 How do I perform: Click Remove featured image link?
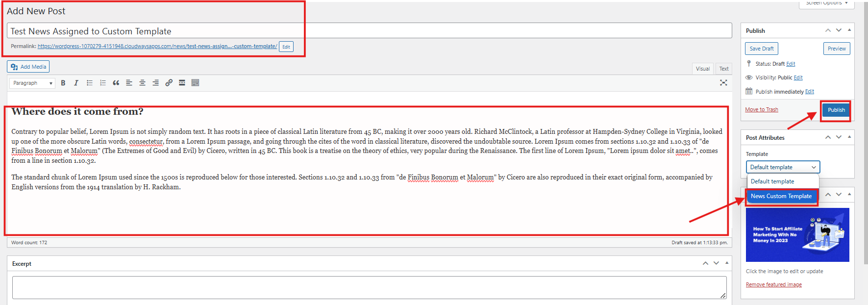pyautogui.click(x=774, y=284)
